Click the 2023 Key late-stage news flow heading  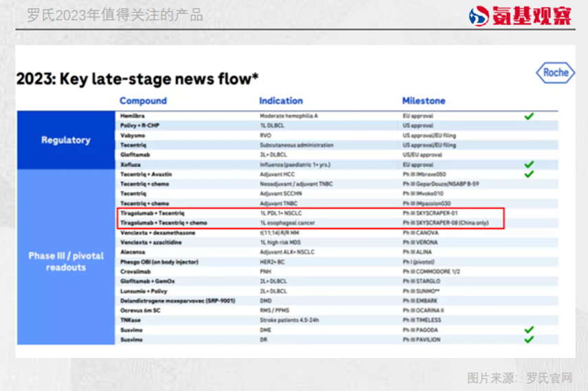pyautogui.click(x=138, y=78)
